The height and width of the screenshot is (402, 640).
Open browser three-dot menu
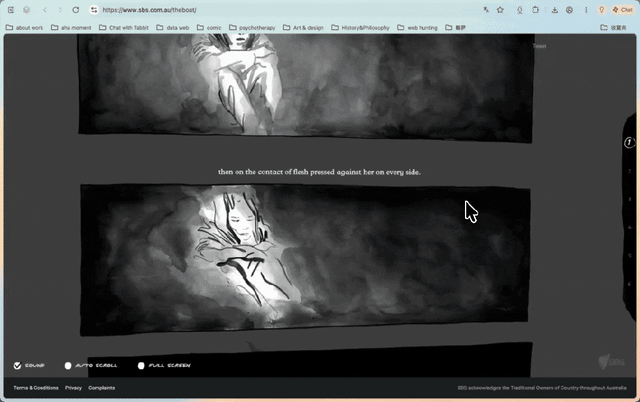pyautogui.click(x=586, y=10)
